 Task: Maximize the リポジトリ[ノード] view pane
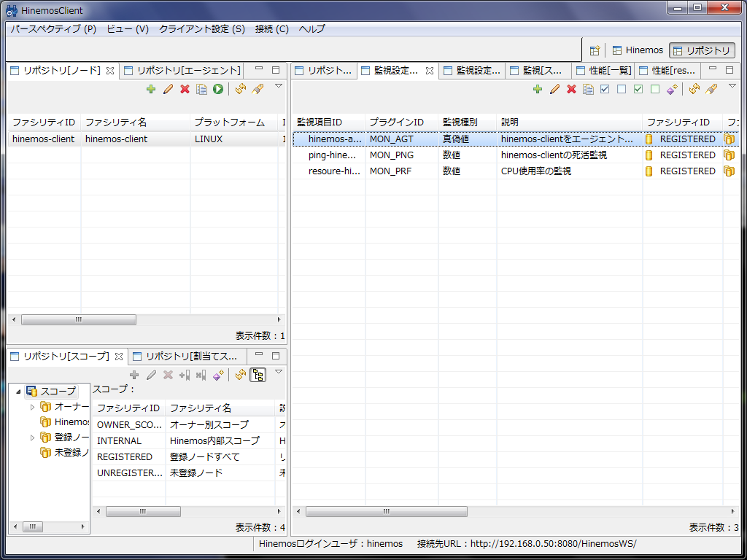point(275,70)
